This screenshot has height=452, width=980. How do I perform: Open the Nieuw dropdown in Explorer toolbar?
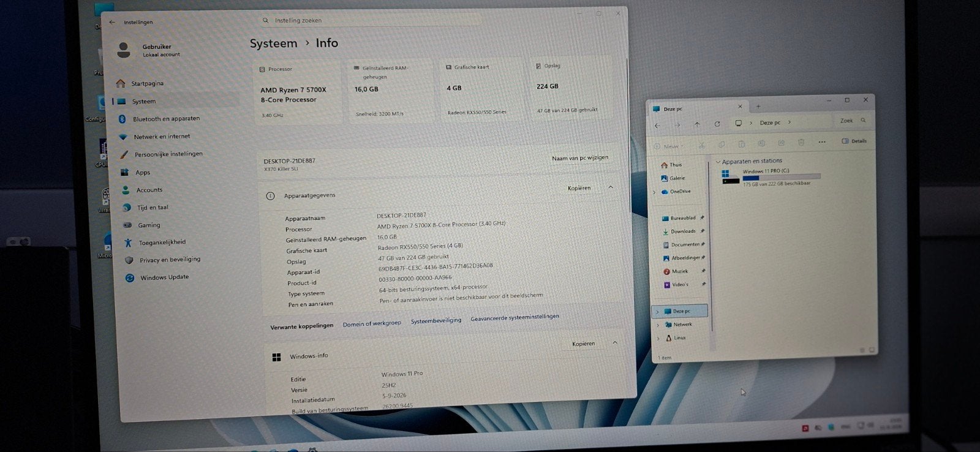(669, 146)
